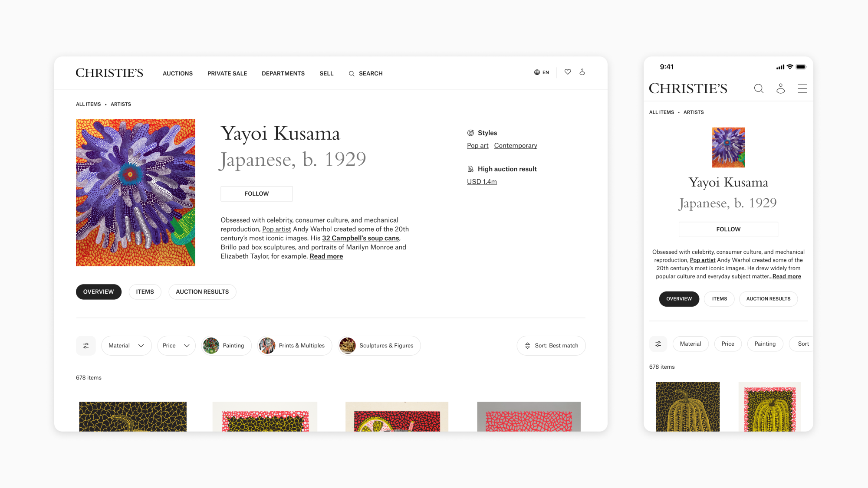Open the fourth desktop item on gray background
The height and width of the screenshot is (488, 868).
click(x=529, y=416)
